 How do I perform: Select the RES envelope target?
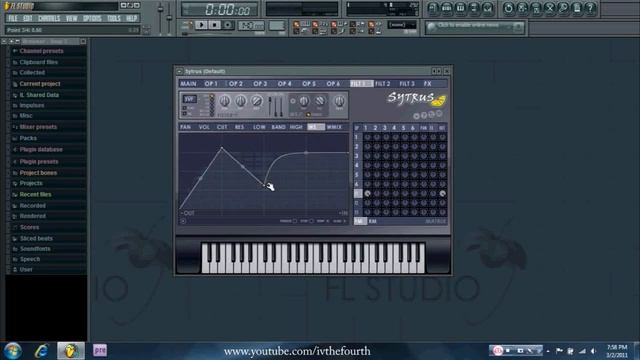tap(239, 127)
